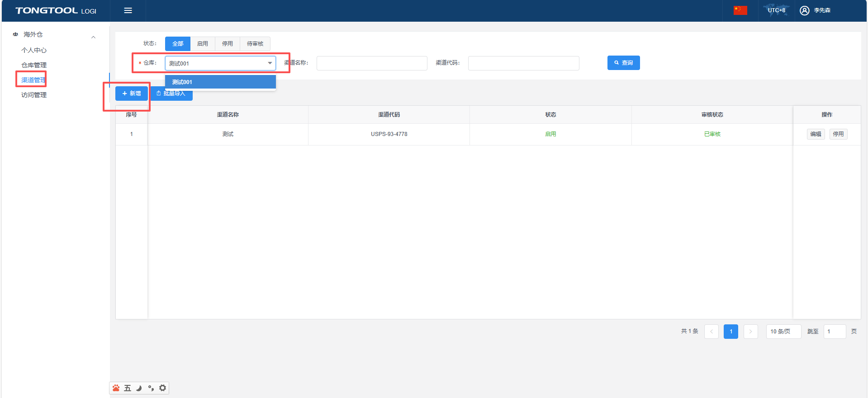The width and height of the screenshot is (868, 398).
Task: Toggle the moon icon in IME toolbar
Action: (139, 388)
